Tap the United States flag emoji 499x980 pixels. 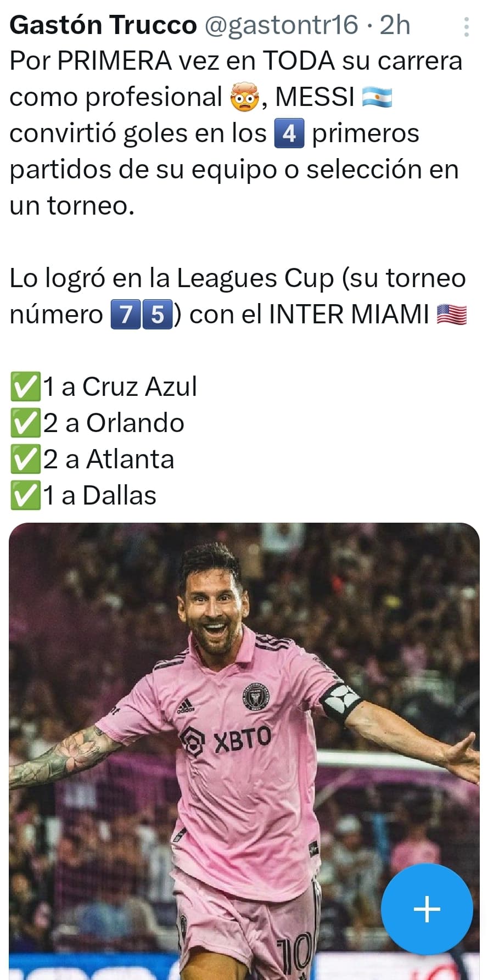coord(451,315)
